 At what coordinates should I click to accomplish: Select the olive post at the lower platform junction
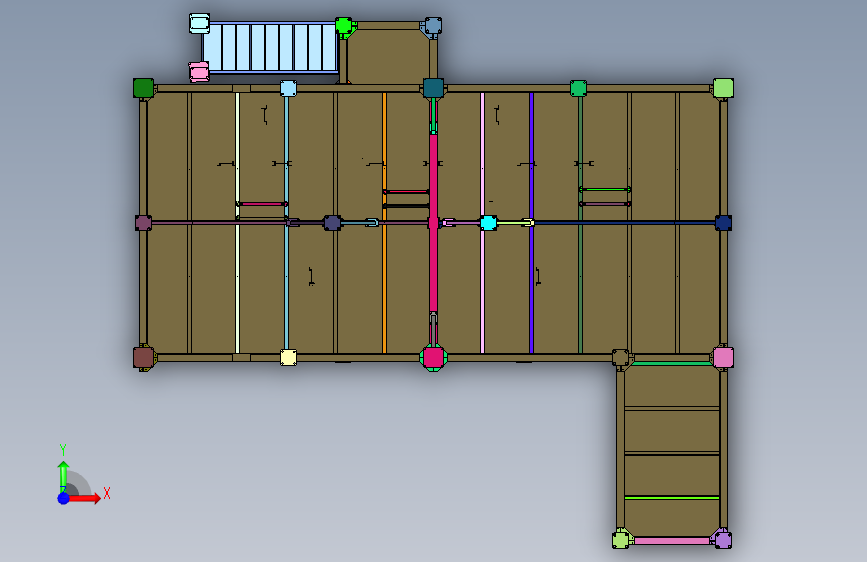pyautogui.click(x=620, y=357)
